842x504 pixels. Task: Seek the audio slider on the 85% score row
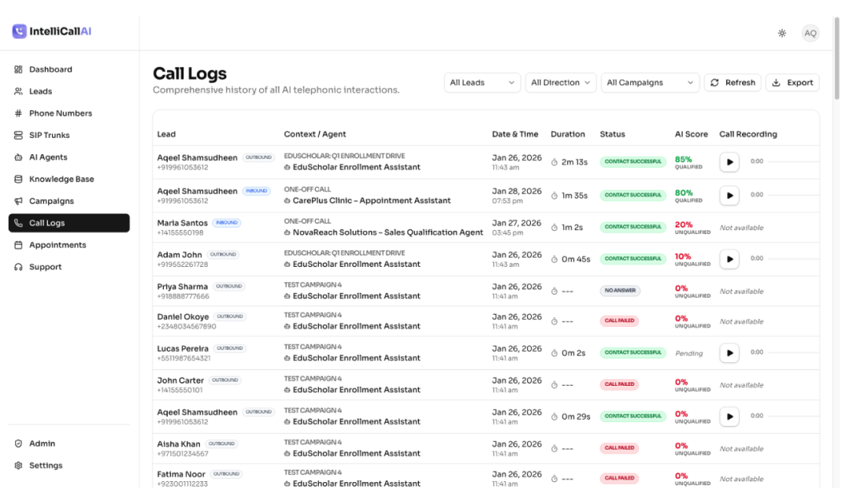click(793, 161)
